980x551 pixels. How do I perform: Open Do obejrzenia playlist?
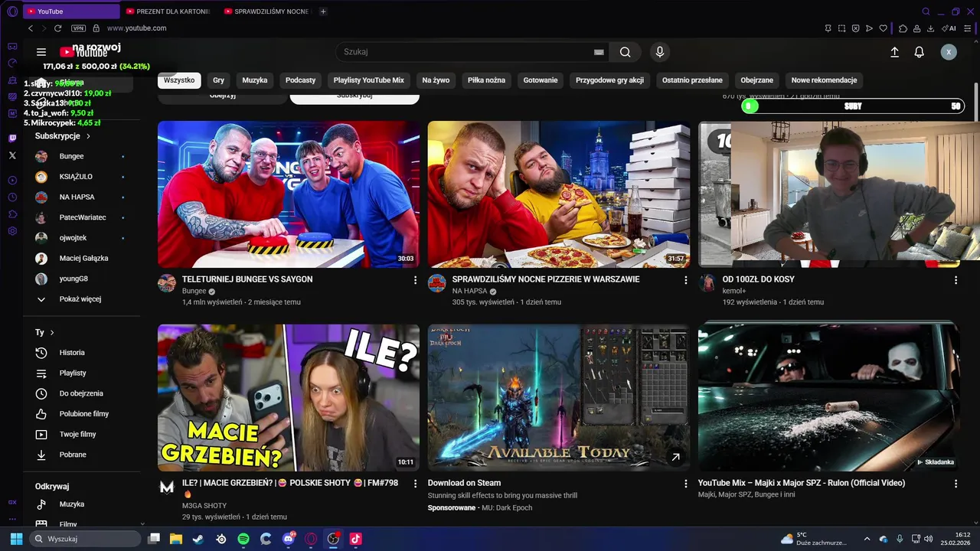81,393
